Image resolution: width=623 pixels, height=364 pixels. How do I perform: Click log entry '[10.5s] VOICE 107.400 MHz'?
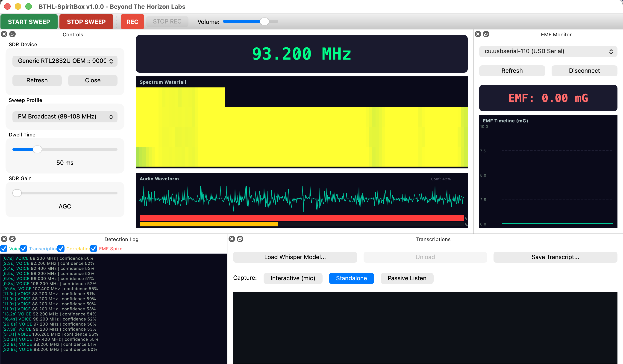click(50, 289)
